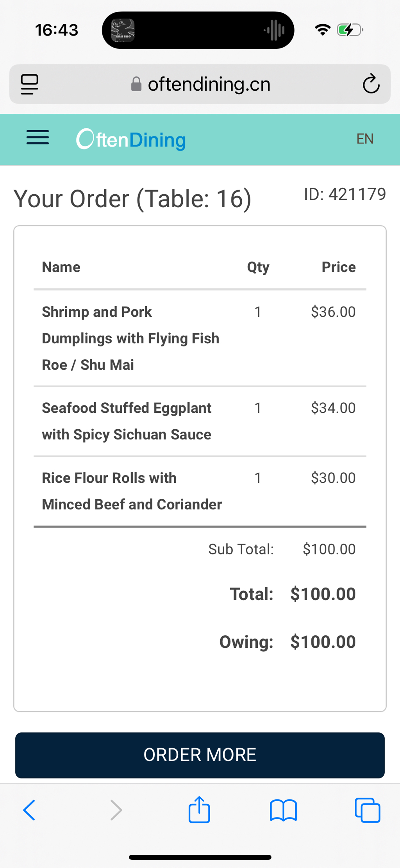Screen dimensions: 400x868
Task: Open the hamburger navigation menu
Action: click(x=37, y=138)
